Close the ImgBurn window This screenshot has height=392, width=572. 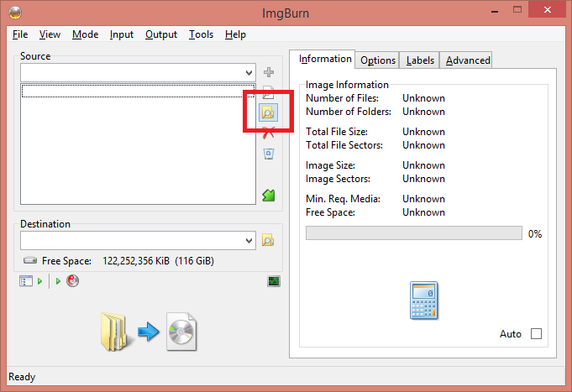pos(547,10)
